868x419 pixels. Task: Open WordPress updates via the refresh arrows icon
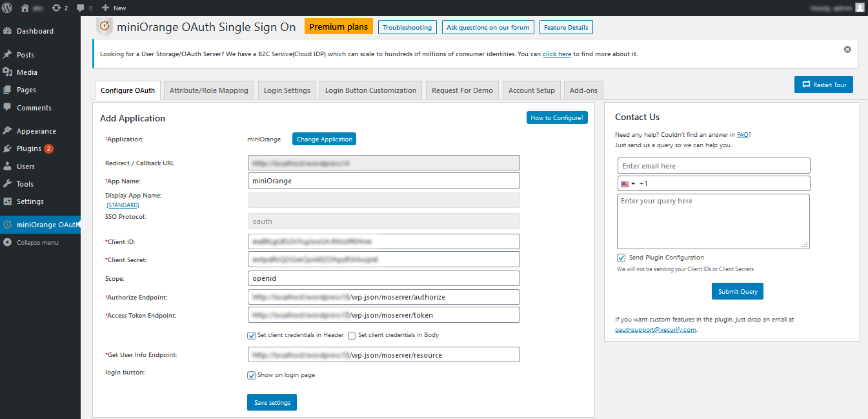tap(55, 7)
